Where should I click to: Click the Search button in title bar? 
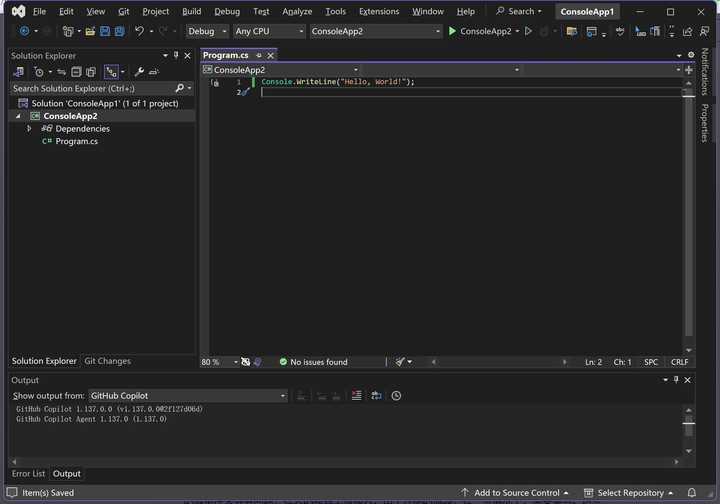519,11
